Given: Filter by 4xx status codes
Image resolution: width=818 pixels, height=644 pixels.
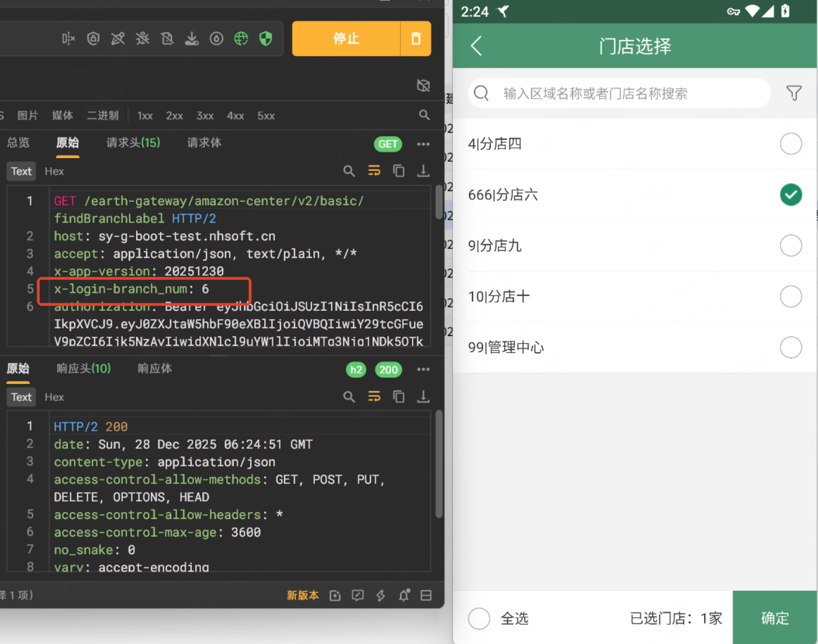Looking at the screenshot, I should click(235, 116).
